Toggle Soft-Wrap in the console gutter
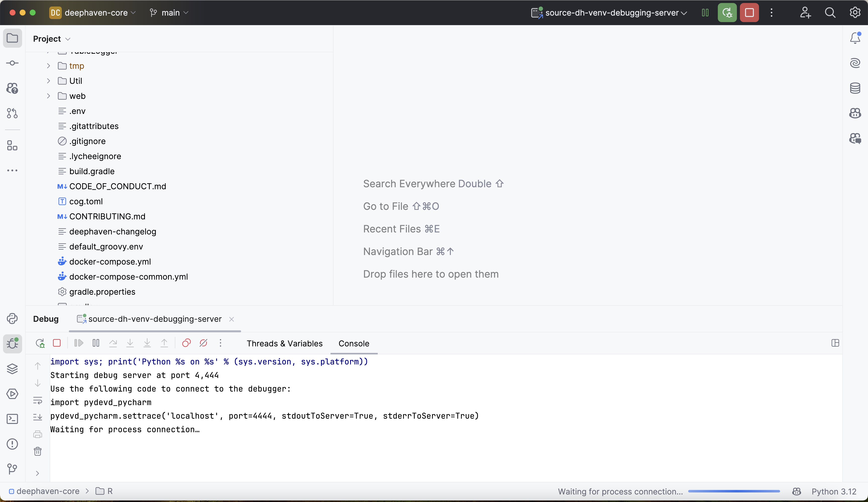Viewport: 868px width, 502px height. point(37,400)
